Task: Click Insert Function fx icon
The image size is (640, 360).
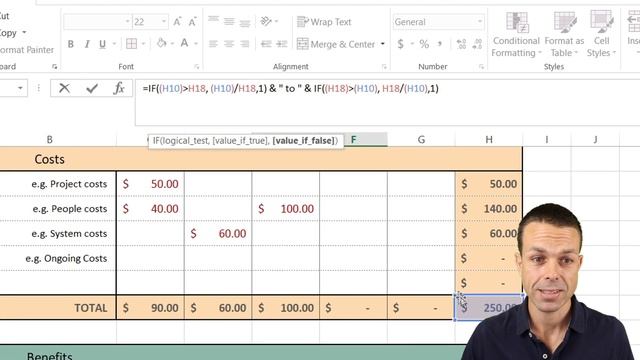Action: point(119,88)
